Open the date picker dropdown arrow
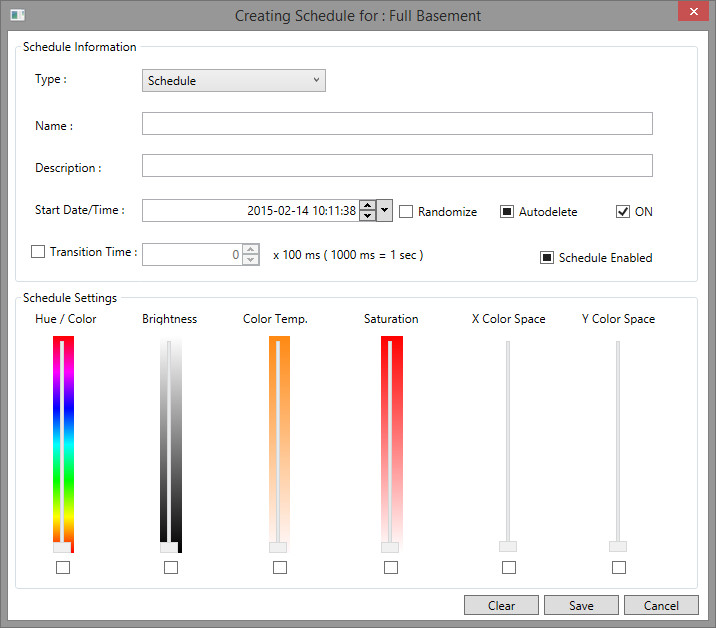The height and width of the screenshot is (628, 716). [384, 211]
